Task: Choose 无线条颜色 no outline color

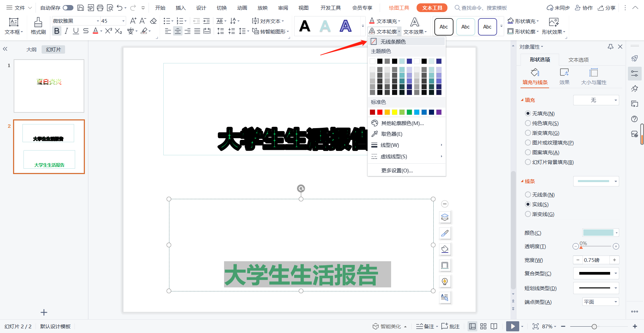Action: pos(407,42)
